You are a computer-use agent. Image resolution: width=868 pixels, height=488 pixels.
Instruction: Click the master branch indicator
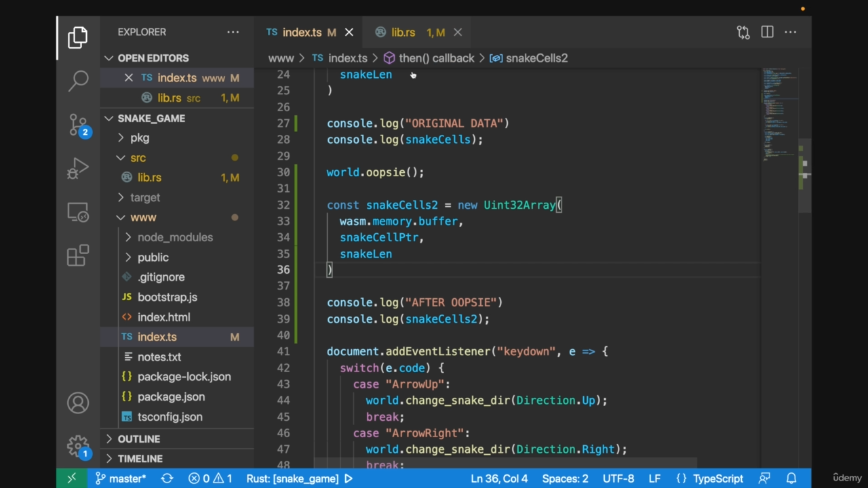tap(121, 479)
